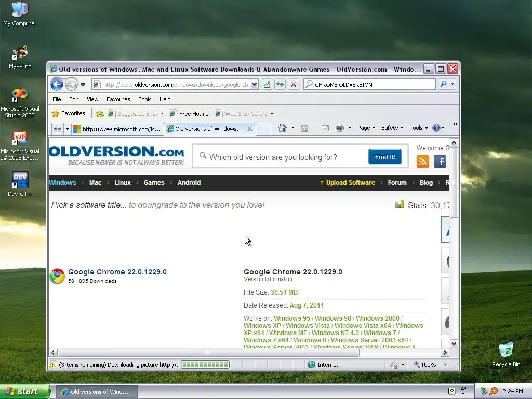
Task: Open the Safety command menu
Action: click(x=392, y=128)
